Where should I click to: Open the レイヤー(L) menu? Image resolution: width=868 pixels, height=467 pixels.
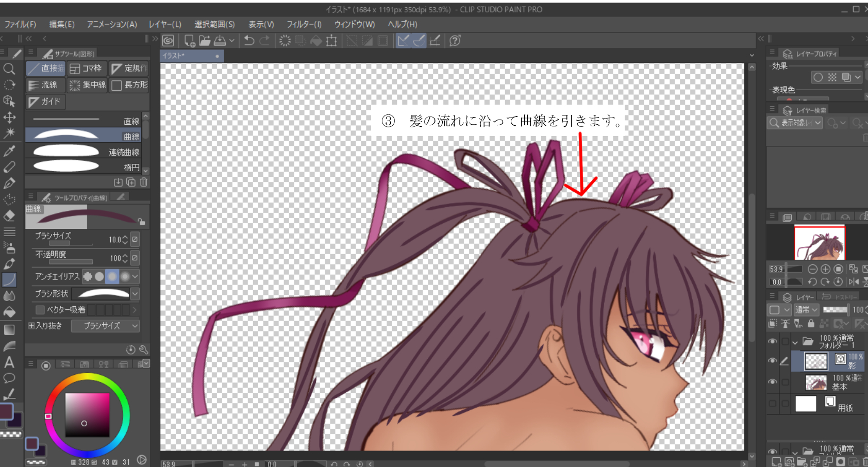click(165, 24)
